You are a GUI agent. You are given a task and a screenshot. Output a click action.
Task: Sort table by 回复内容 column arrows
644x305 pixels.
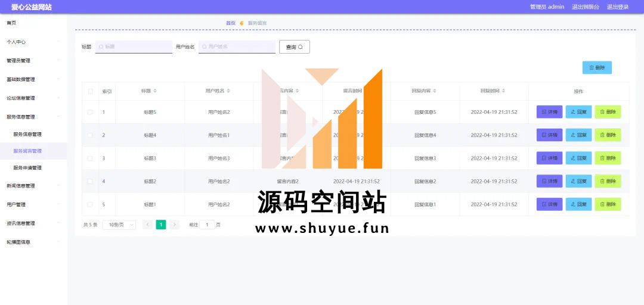[435, 91]
